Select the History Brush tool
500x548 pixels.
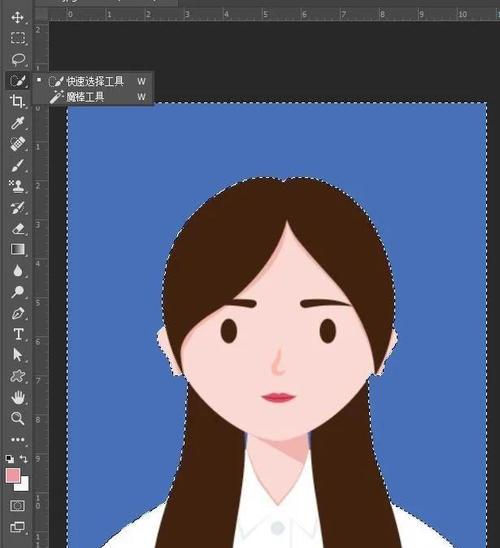17,208
